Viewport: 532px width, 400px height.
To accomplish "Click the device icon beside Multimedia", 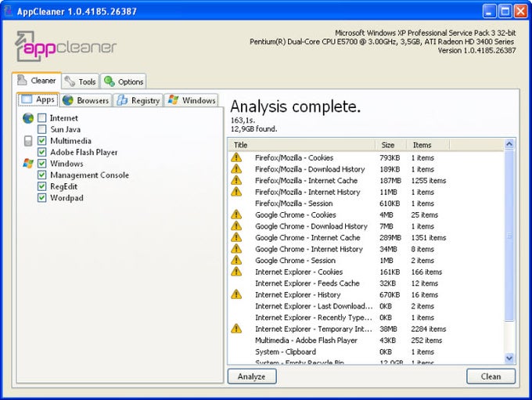I will [28, 141].
